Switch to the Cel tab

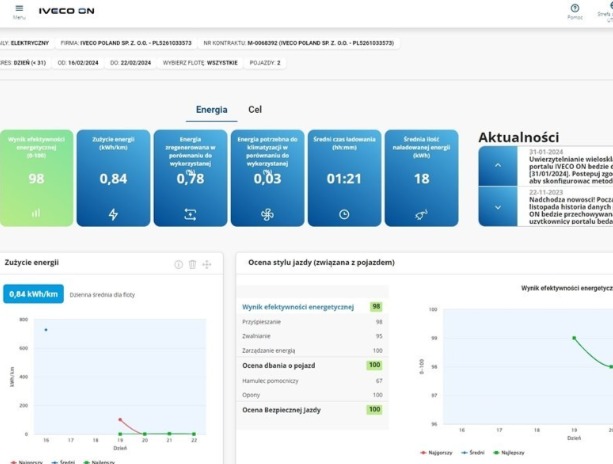pyautogui.click(x=255, y=110)
